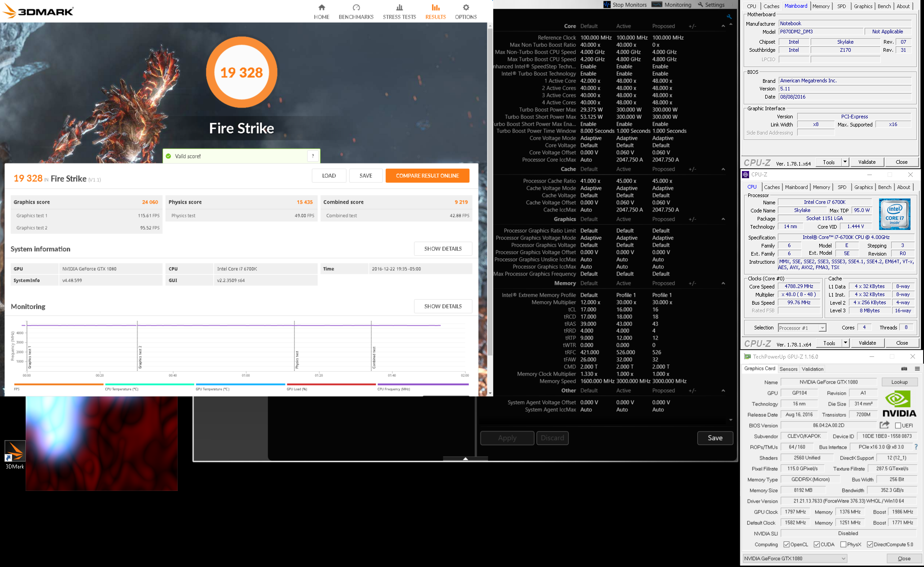Switch to the Validation tab in GPU-Z
924x567 pixels.
[812, 369]
